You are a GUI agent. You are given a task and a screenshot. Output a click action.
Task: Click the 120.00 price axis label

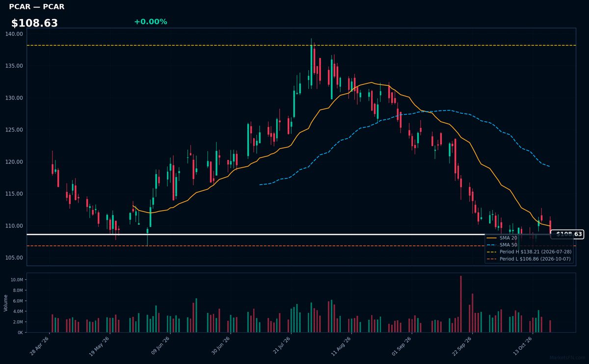coord(14,162)
